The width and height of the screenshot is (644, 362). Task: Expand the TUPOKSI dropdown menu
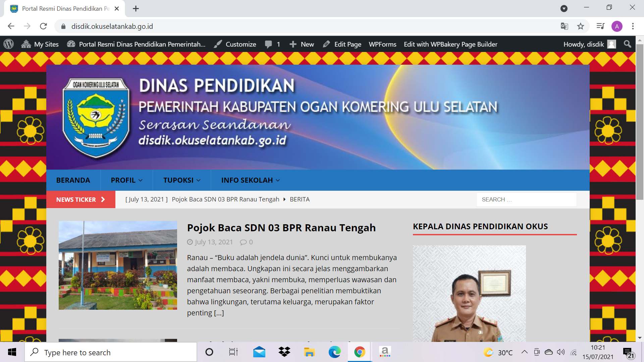pyautogui.click(x=181, y=180)
